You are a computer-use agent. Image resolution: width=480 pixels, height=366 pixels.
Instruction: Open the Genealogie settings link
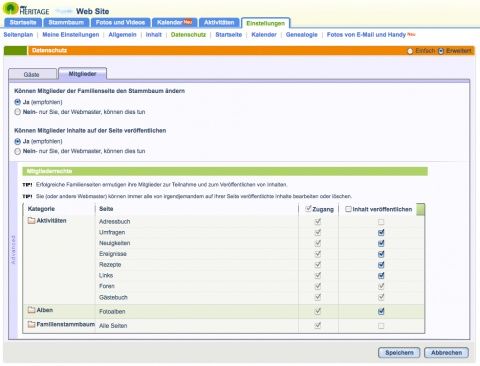pyautogui.click(x=302, y=35)
